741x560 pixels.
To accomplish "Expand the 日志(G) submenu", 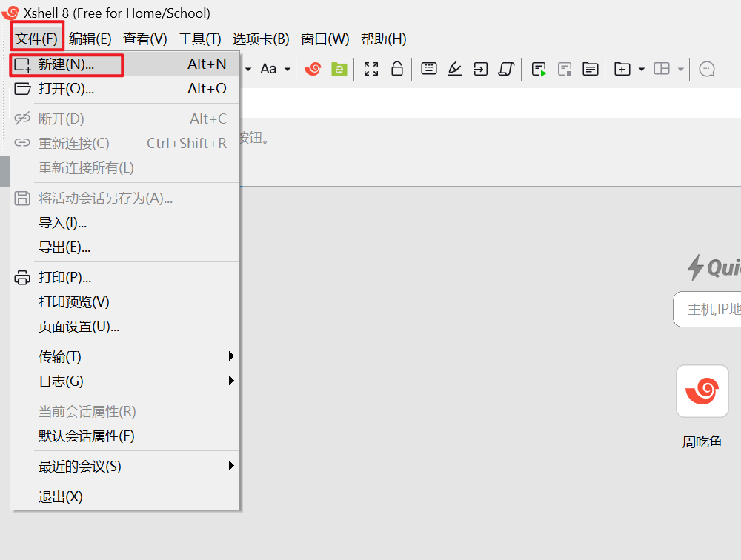I will (124, 381).
